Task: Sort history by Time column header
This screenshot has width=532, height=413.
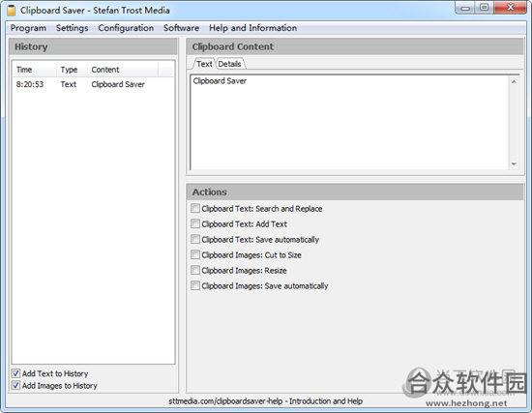Action: pyautogui.click(x=34, y=70)
